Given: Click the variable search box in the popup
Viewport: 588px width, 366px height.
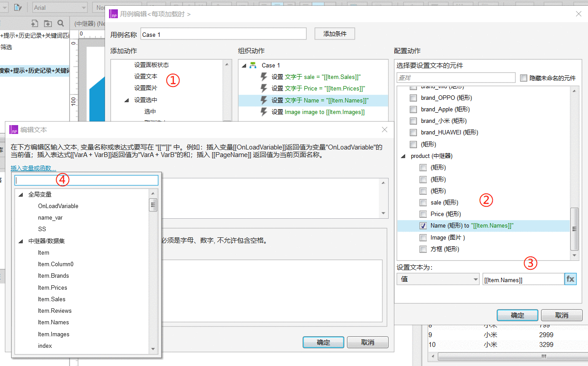Looking at the screenshot, I should click(x=86, y=180).
